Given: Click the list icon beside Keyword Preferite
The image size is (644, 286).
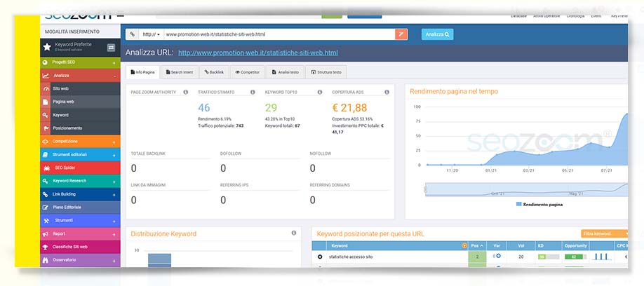Looking at the screenshot, I should pyautogui.click(x=111, y=47).
